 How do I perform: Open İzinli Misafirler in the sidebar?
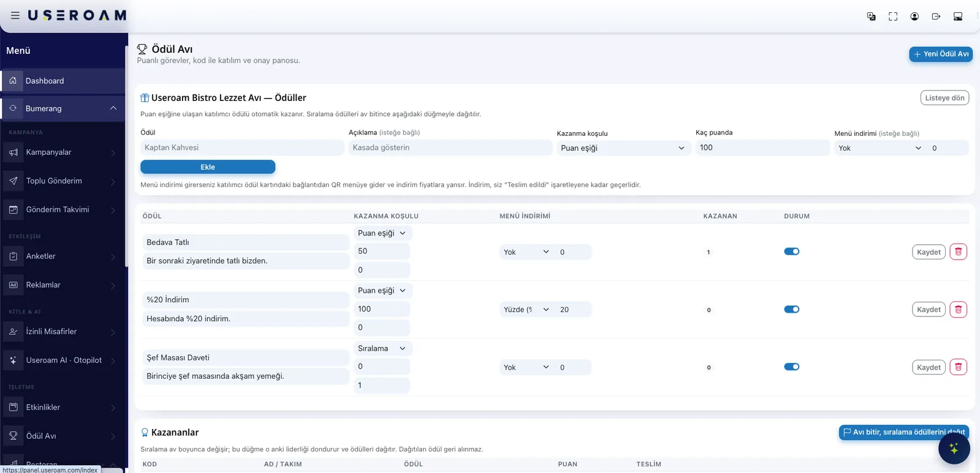tap(62, 332)
